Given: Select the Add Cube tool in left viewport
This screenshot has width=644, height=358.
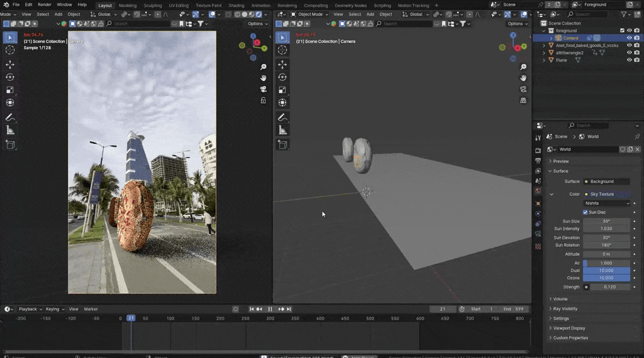Looking at the screenshot, I should coord(10,144).
